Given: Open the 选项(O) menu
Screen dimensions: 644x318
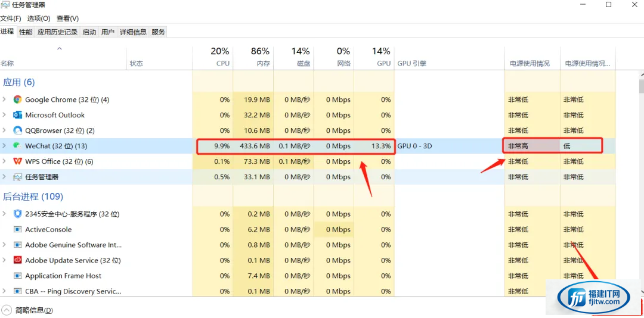Looking at the screenshot, I should [38, 18].
